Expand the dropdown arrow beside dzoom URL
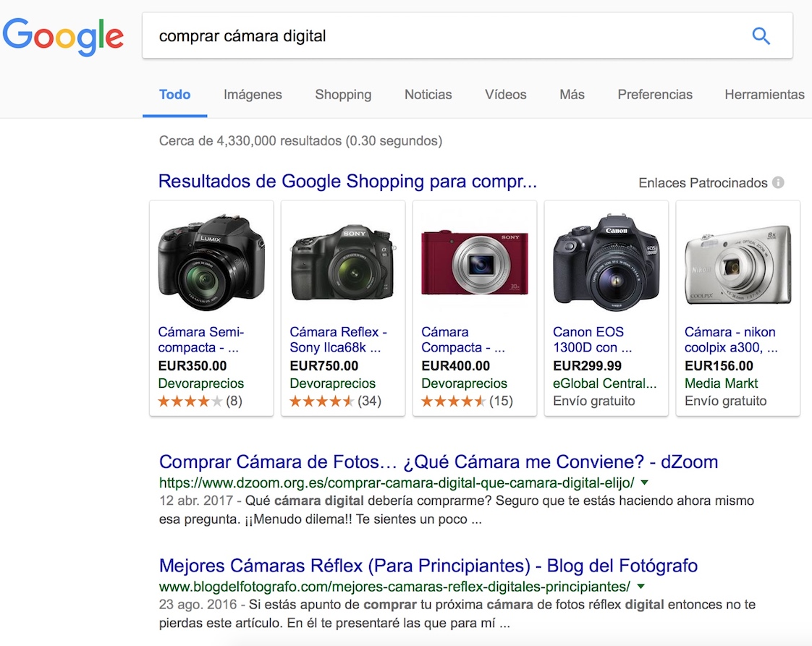Screen dimensions: 812x646 (x=644, y=483)
